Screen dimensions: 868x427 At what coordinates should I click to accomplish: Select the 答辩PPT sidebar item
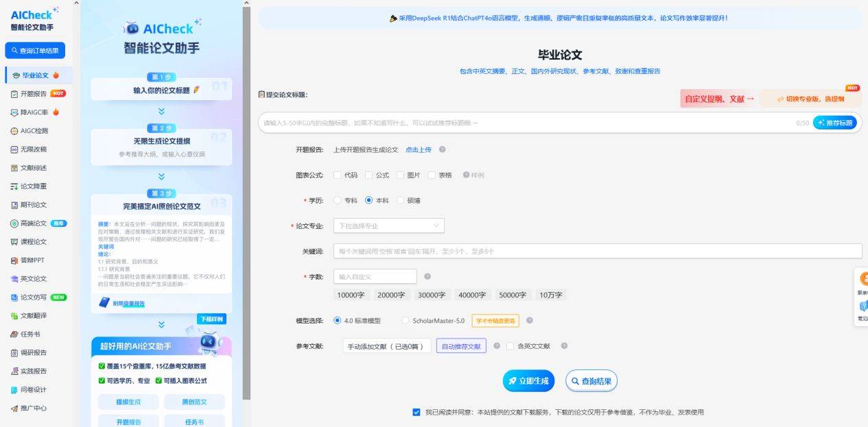coord(31,260)
